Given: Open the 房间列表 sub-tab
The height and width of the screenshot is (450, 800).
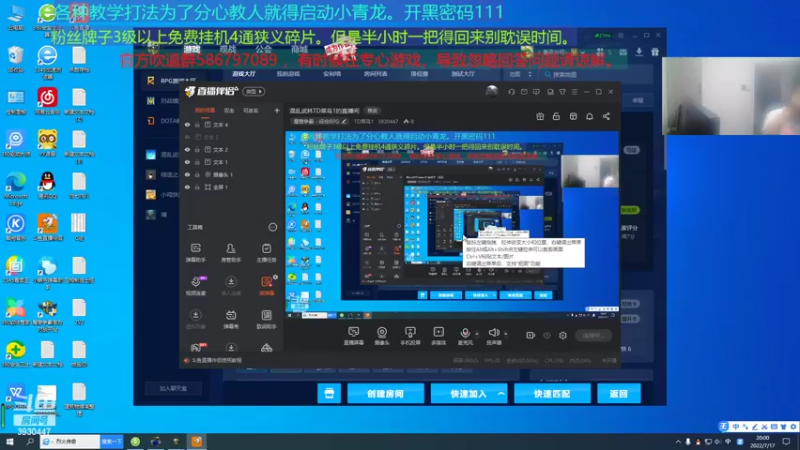Looking at the screenshot, I should (376, 74).
